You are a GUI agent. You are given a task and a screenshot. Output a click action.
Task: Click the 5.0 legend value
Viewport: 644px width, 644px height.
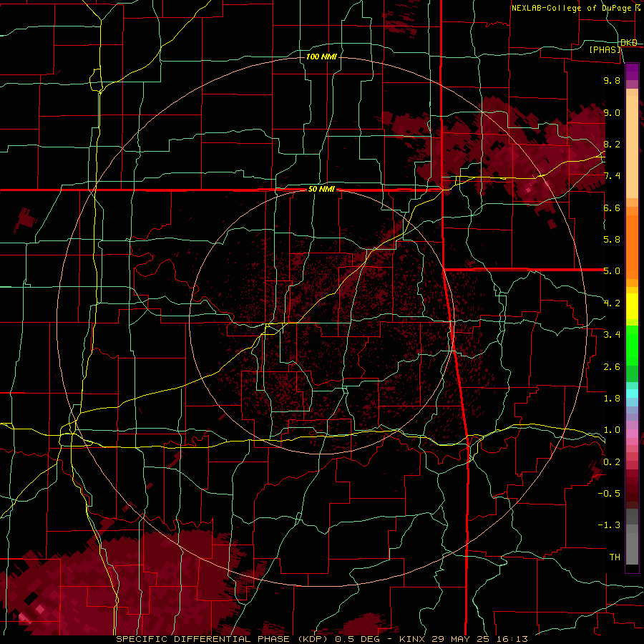pos(612,271)
